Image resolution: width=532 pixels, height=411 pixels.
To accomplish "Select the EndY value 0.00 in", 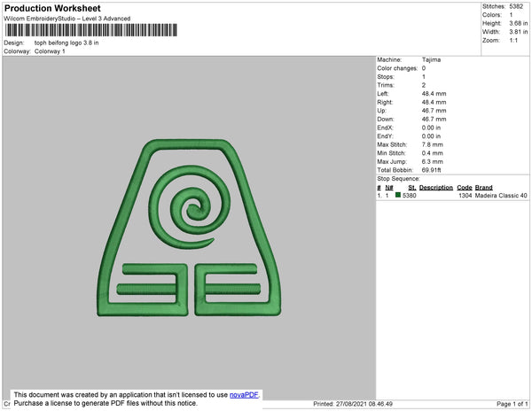I will pos(431,136).
